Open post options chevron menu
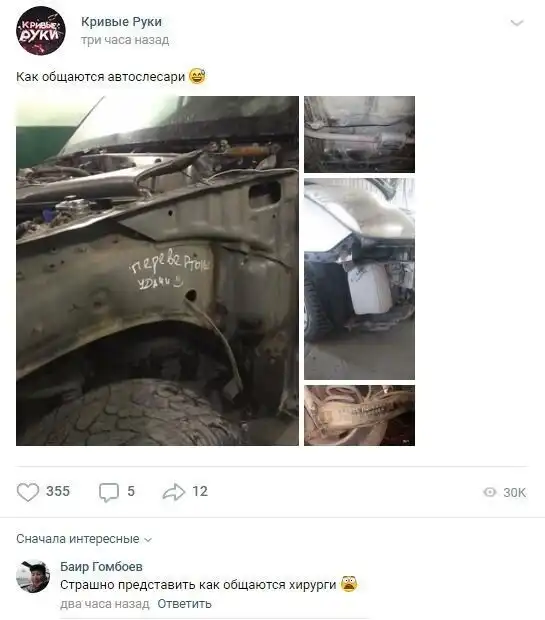This screenshot has height=620, width=545. pyautogui.click(x=517, y=23)
